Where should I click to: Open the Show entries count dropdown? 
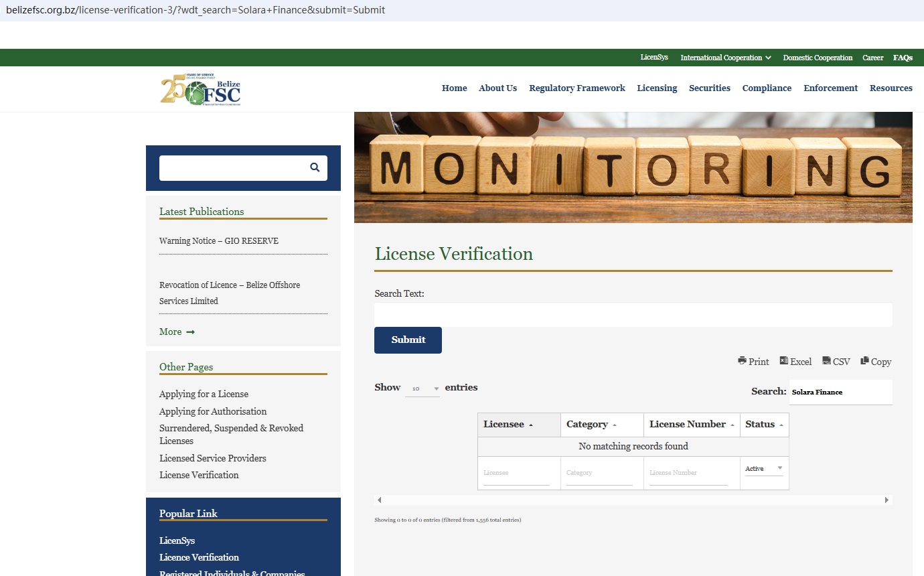pos(422,388)
